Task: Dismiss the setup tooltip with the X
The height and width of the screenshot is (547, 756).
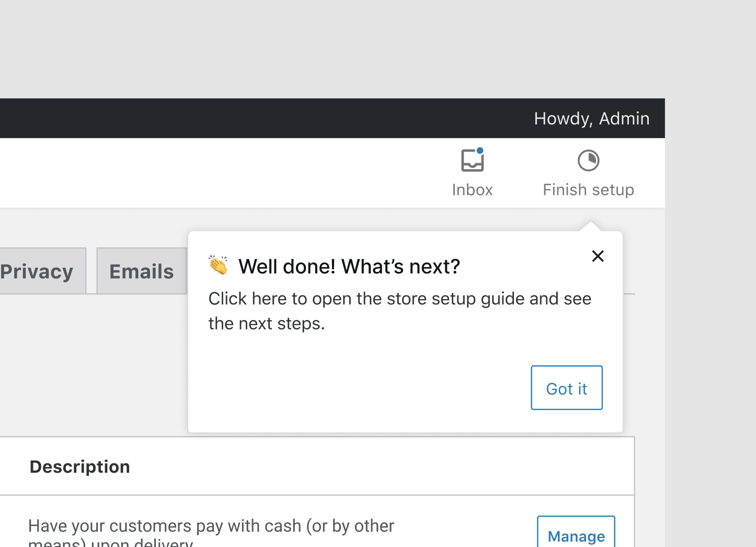Action: (x=598, y=256)
